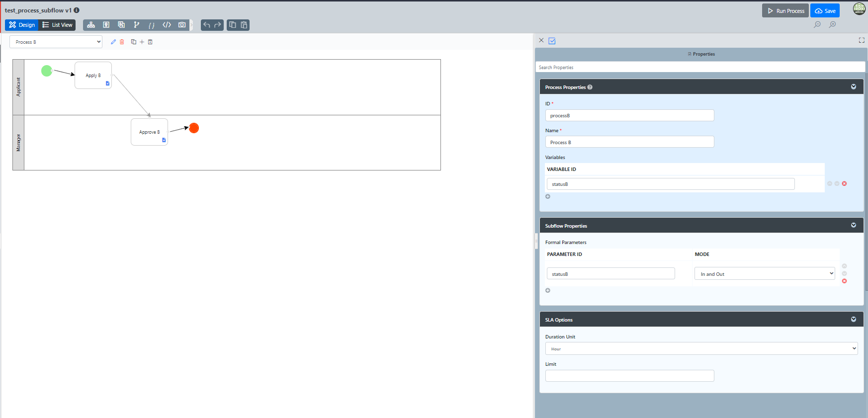
Task: Open the form icon on Apply B
Action: 107,84
